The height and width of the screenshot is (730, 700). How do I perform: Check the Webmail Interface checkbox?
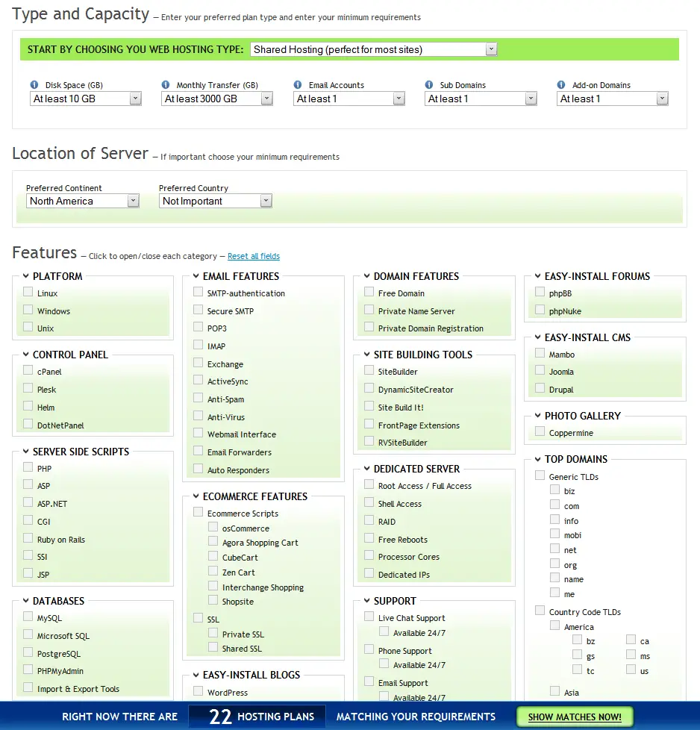(198, 433)
